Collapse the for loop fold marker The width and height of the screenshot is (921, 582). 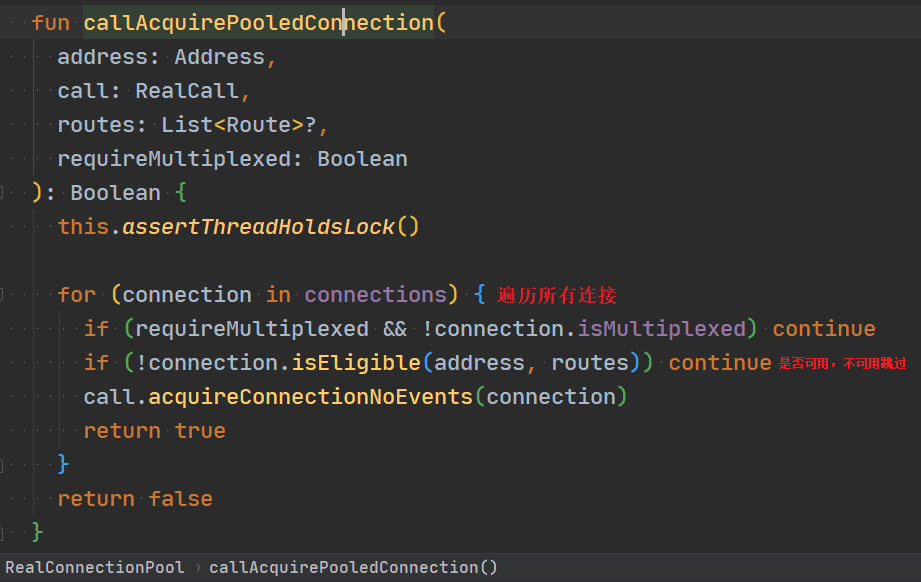click(2, 295)
